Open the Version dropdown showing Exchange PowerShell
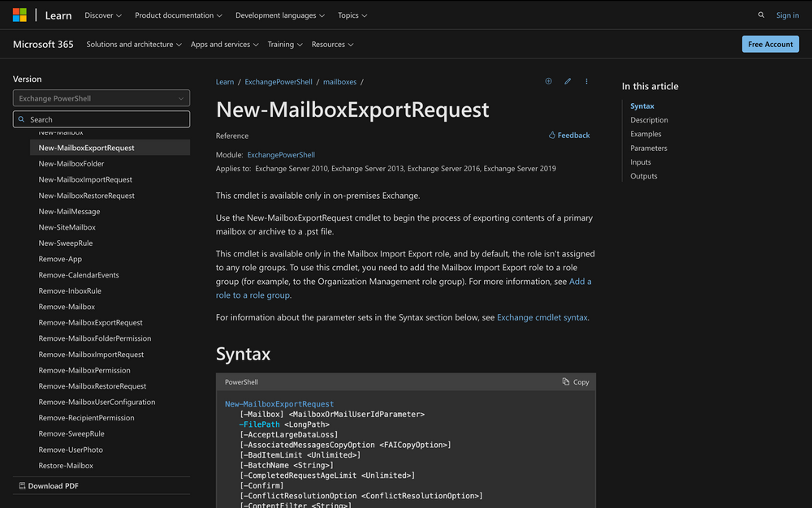The width and height of the screenshot is (812, 508). click(101, 97)
